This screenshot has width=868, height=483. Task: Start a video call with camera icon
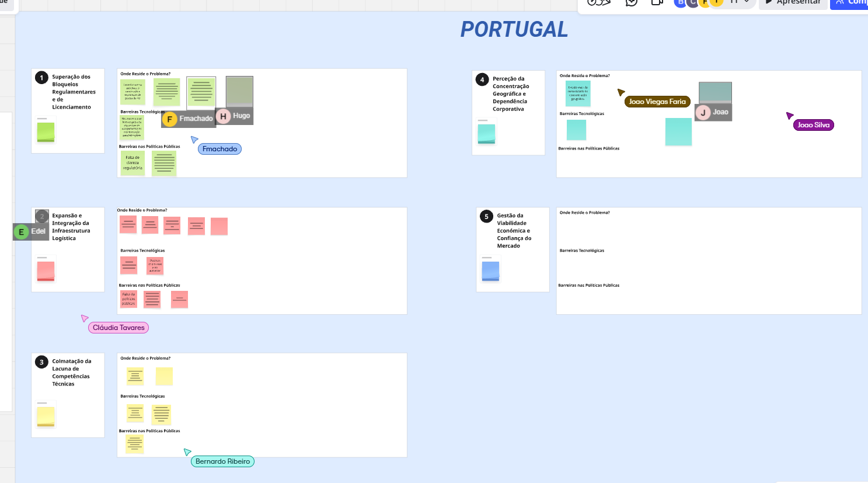point(657,3)
